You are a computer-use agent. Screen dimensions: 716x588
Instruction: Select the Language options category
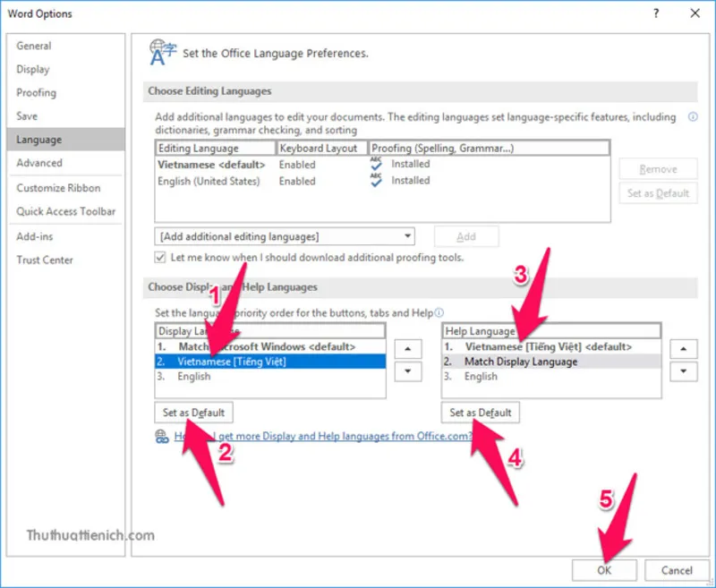tap(65, 140)
